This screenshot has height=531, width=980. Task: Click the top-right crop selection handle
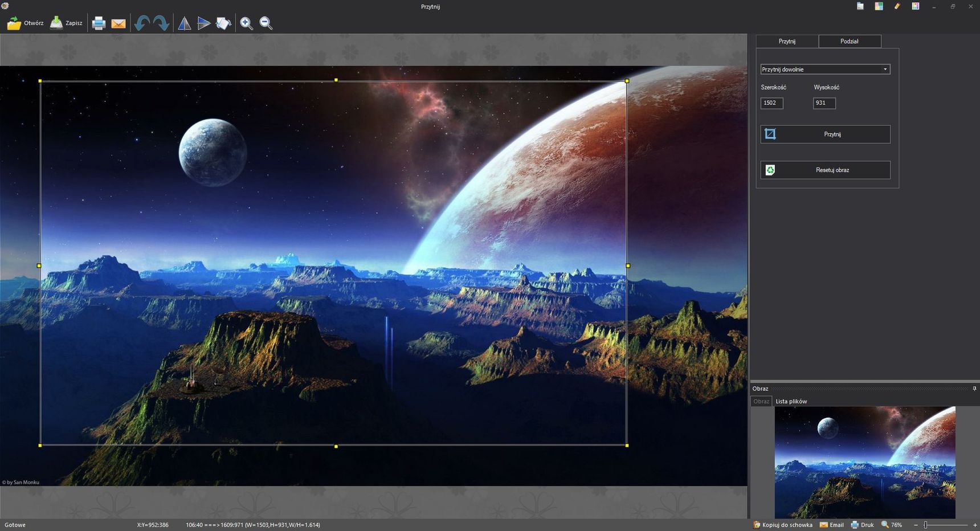tap(627, 81)
